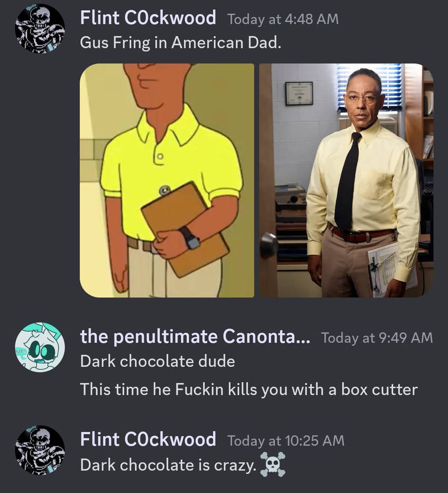Click the Flint C0ckwood username above Gus Fring message

click(148, 18)
